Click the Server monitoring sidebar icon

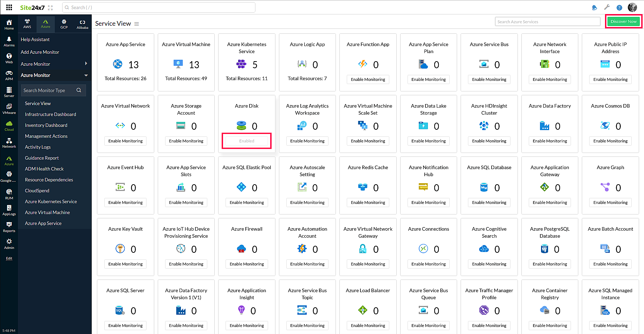click(9, 91)
